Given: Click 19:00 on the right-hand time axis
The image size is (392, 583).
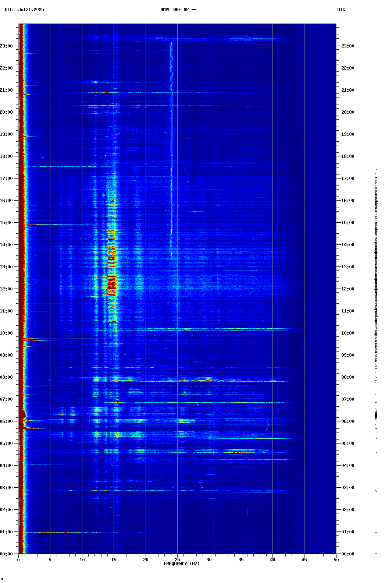Looking at the screenshot, I should [x=348, y=134].
